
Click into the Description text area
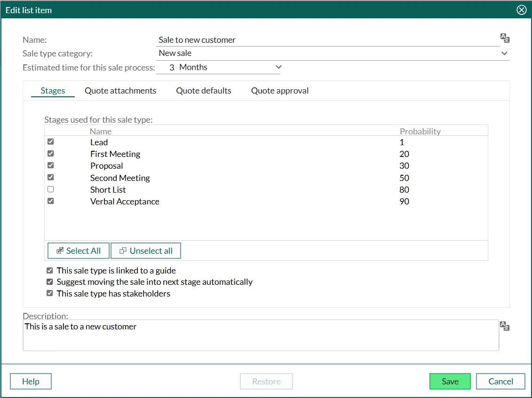(261, 335)
